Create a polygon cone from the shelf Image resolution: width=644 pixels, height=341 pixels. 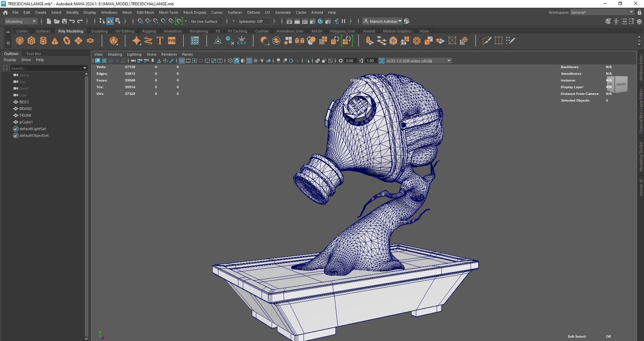[x=55, y=41]
